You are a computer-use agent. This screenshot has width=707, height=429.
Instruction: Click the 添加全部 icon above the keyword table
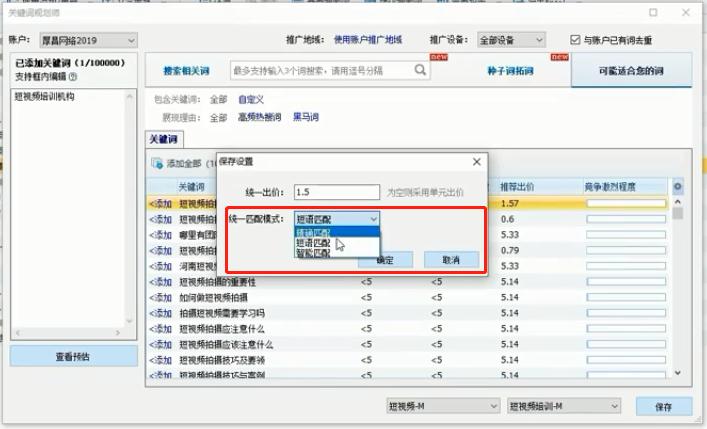157,163
